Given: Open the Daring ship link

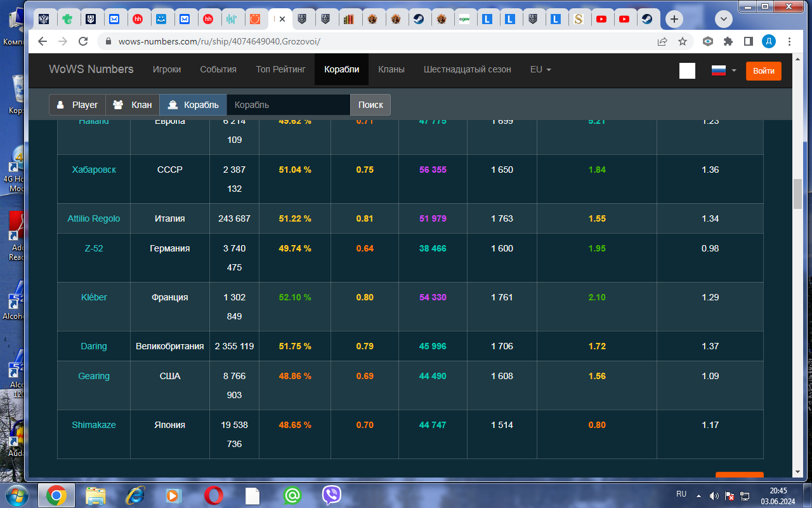Looking at the screenshot, I should tap(94, 346).
